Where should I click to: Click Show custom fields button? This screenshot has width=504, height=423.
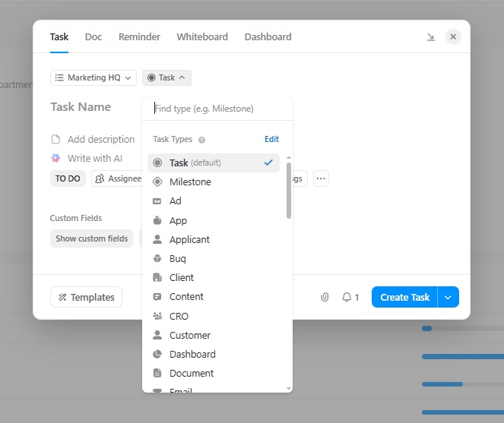[91, 238]
